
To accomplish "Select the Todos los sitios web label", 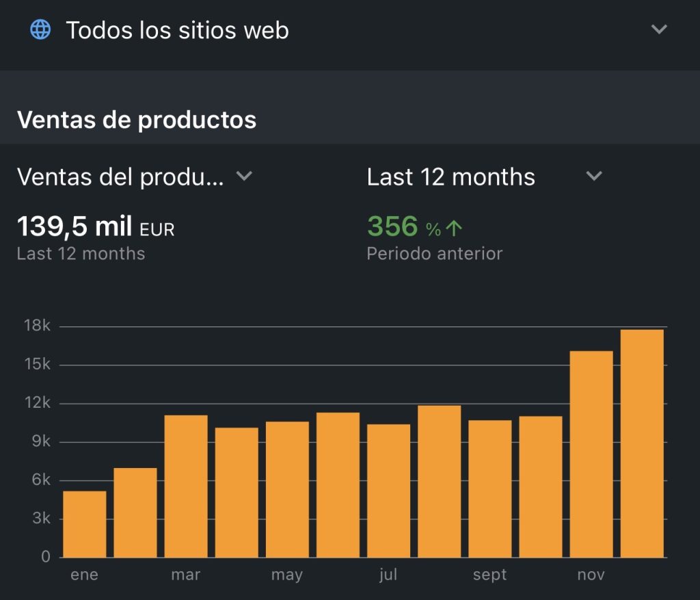I will point(177,31).
